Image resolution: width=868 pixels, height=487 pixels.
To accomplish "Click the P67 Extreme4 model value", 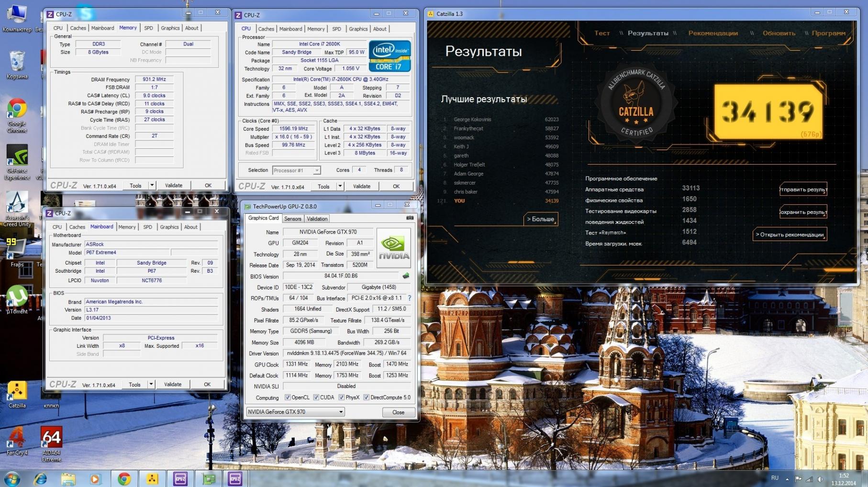I will pos(127,253).
